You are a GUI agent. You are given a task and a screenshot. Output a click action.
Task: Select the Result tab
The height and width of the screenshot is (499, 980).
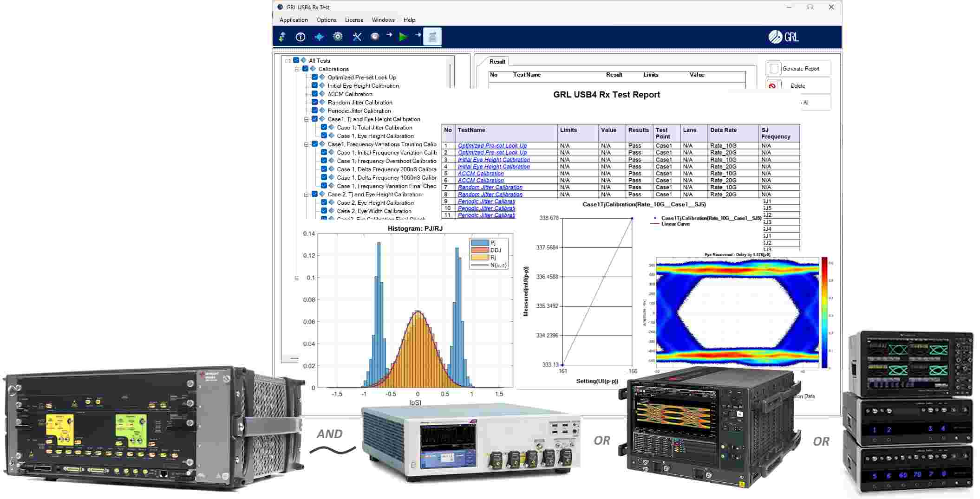pos(497,61)
